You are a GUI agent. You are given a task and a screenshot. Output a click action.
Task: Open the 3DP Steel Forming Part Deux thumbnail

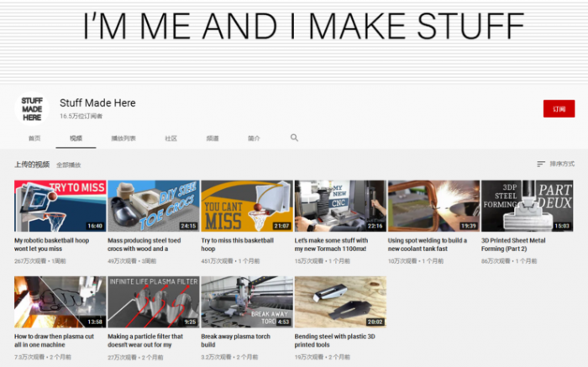(x=526, y=206)
